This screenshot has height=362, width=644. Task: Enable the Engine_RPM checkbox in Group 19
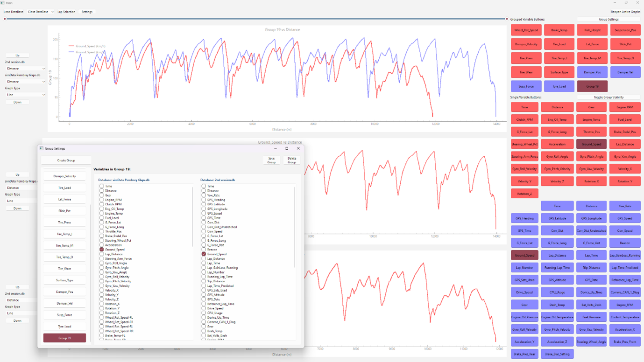101,200
